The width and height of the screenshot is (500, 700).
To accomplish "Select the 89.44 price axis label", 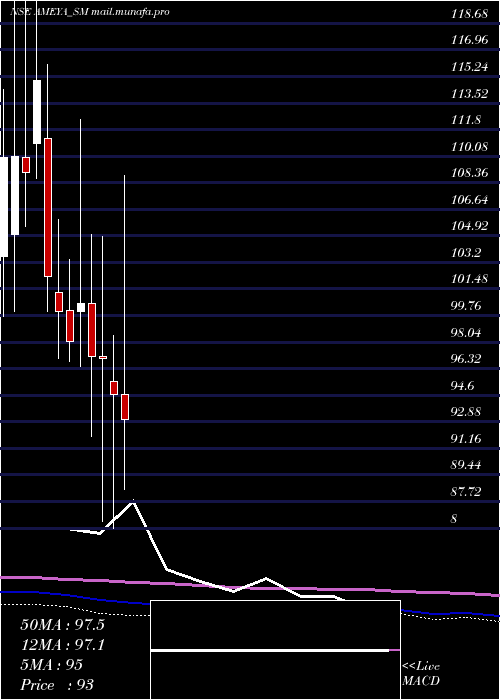I will tap(466, 465).
